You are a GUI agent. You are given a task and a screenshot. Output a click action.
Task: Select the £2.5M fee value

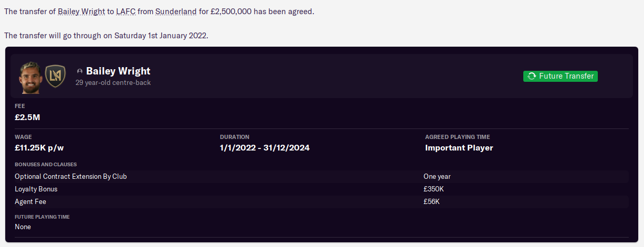click(27, 117)
